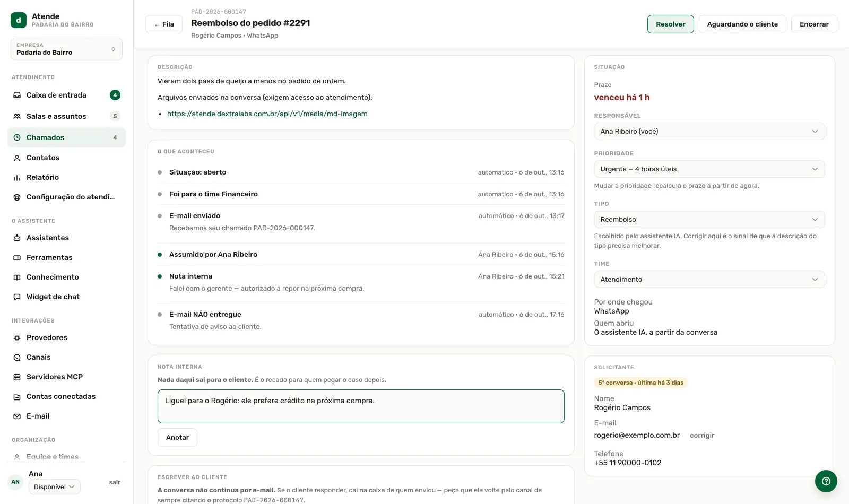Click the Canais icon
This screenshot has height=504, width=849.
tap(17, 357)
